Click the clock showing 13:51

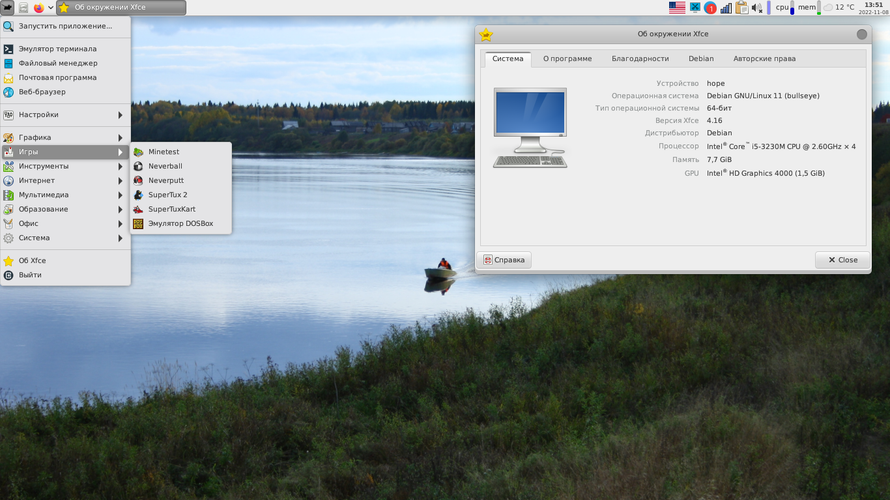click(874, 7)
